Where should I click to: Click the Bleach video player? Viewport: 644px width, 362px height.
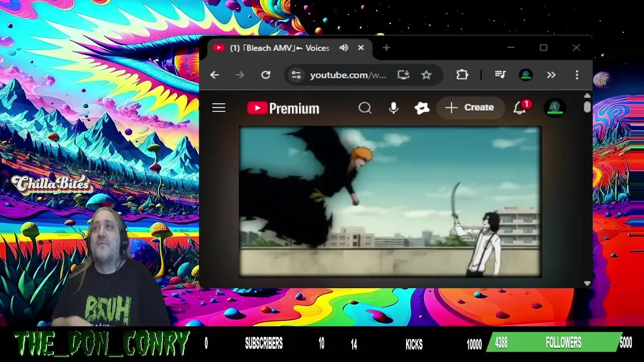pos(390,202)
